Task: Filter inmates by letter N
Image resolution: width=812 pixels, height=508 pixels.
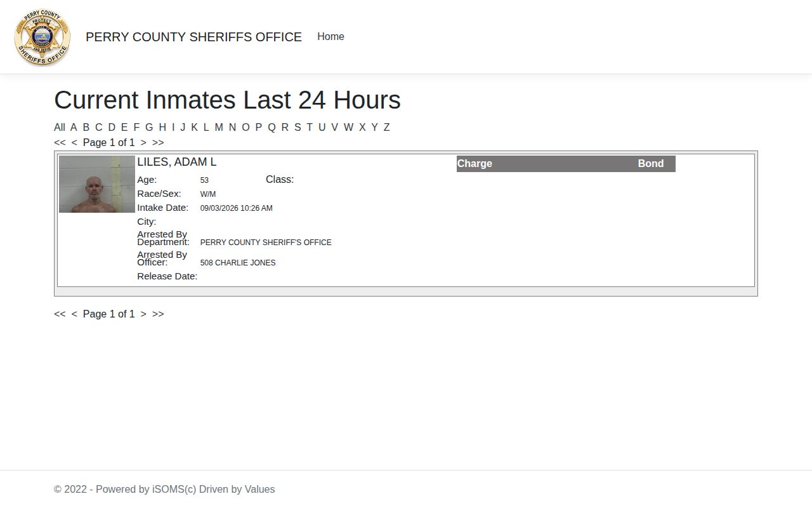Action: coord(232,127)
